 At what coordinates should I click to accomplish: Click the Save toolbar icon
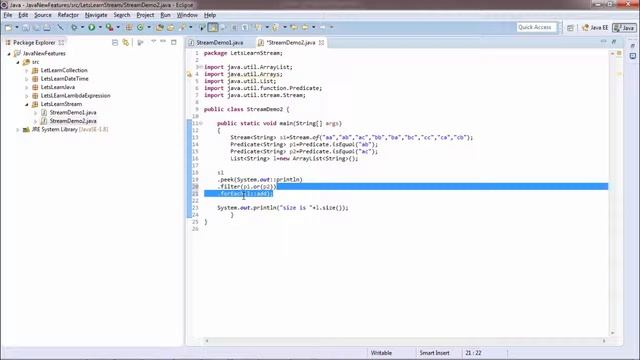tap(25, 27)
